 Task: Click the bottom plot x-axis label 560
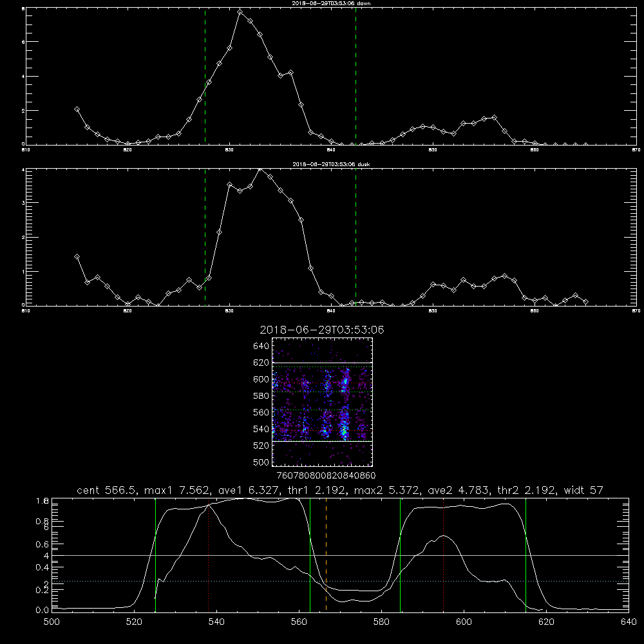[299, 622]
